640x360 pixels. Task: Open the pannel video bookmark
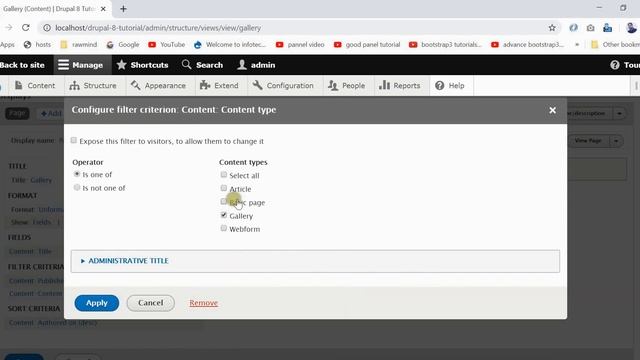pyautogui.click(x=300, y=44)
